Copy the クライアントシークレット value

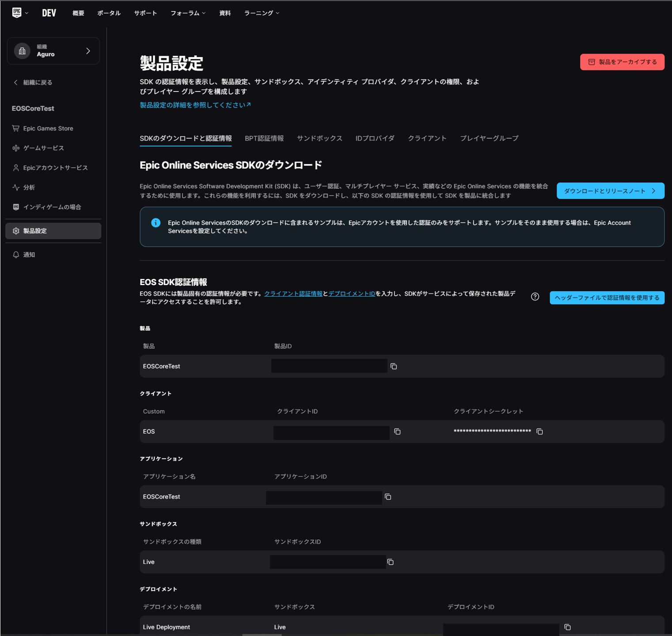(x=539, y=431)
